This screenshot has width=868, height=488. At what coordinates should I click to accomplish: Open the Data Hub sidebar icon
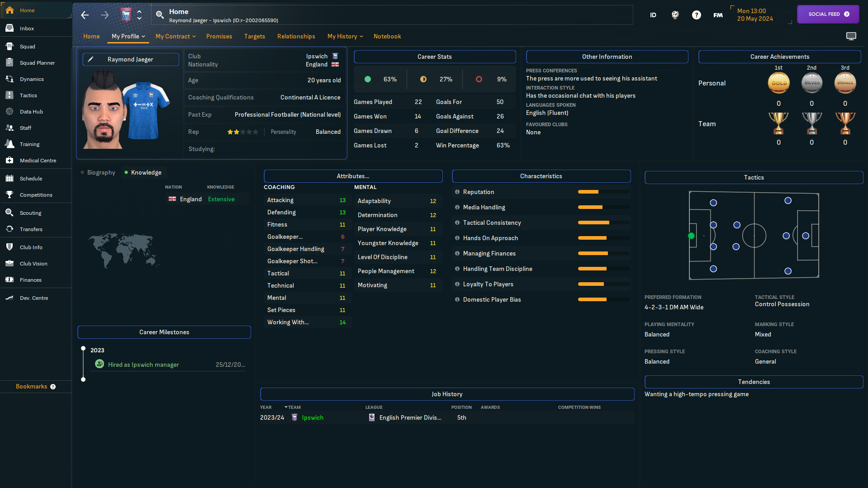(9, 111)
